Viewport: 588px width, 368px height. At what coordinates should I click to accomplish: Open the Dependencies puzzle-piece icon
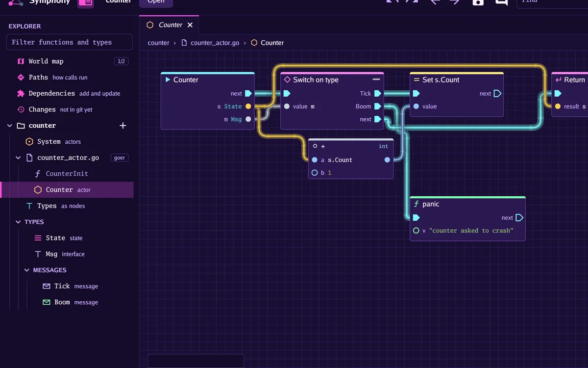(x=21, y=93)
